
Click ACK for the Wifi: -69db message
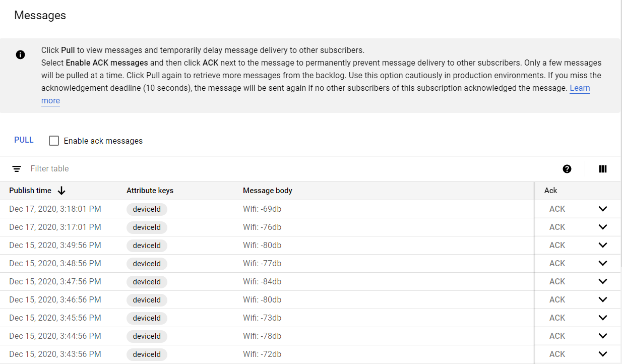[x=557, y=209]
